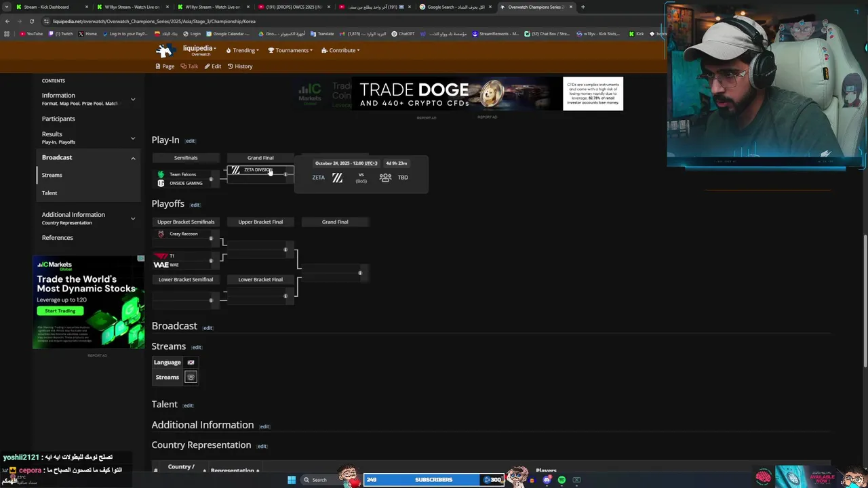Open ZETA DIVISION grand final info icon

pos(285,174)
